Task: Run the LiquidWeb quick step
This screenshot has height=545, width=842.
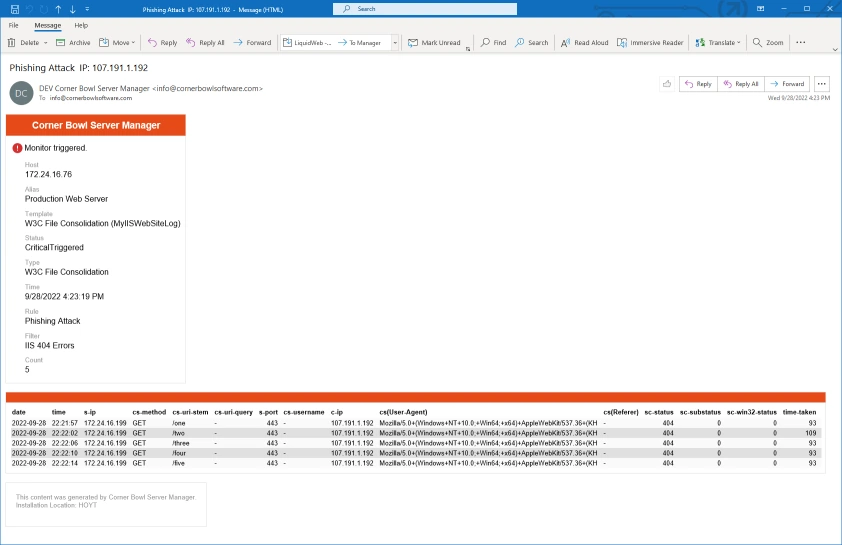Action: [x=307, y=42]
